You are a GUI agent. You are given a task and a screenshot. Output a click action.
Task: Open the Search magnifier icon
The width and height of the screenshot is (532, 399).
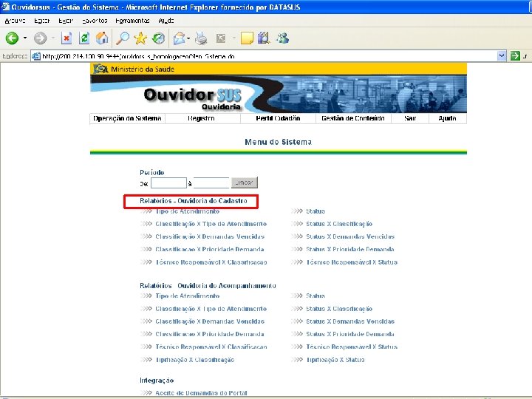pyautogui.click(x=123, y=38)
